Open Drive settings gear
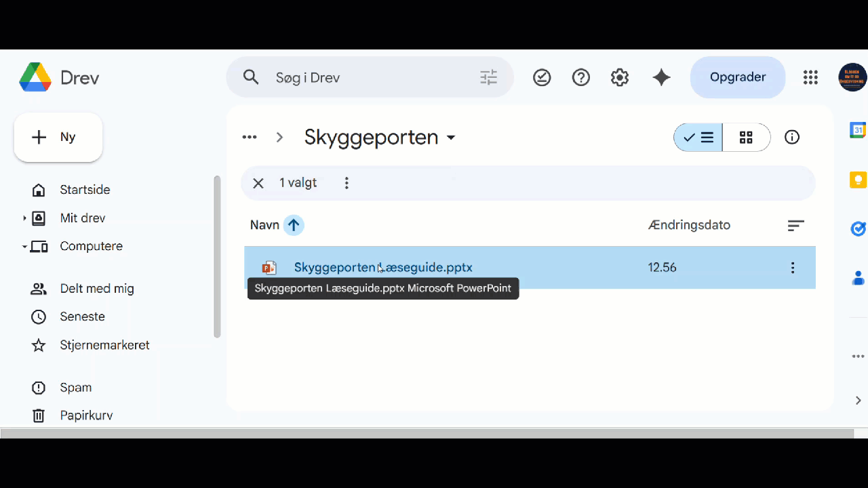 click(620, 78)
